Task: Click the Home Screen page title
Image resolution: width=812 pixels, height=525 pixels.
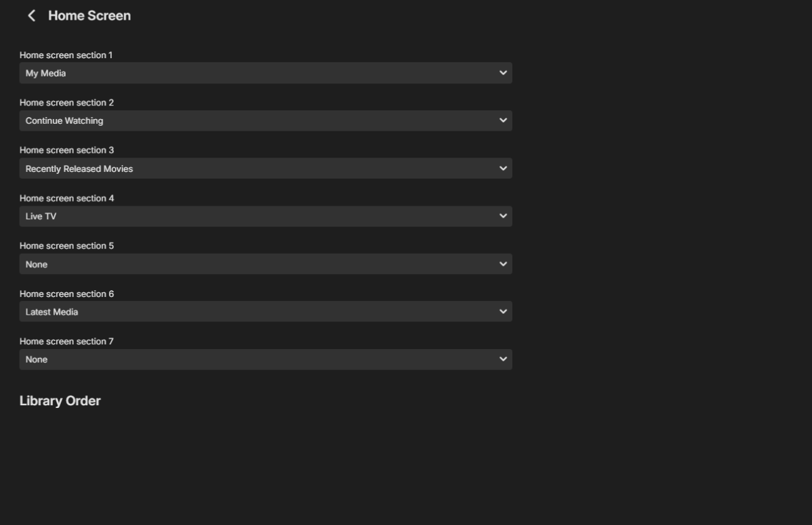Action: pos(89,16)
